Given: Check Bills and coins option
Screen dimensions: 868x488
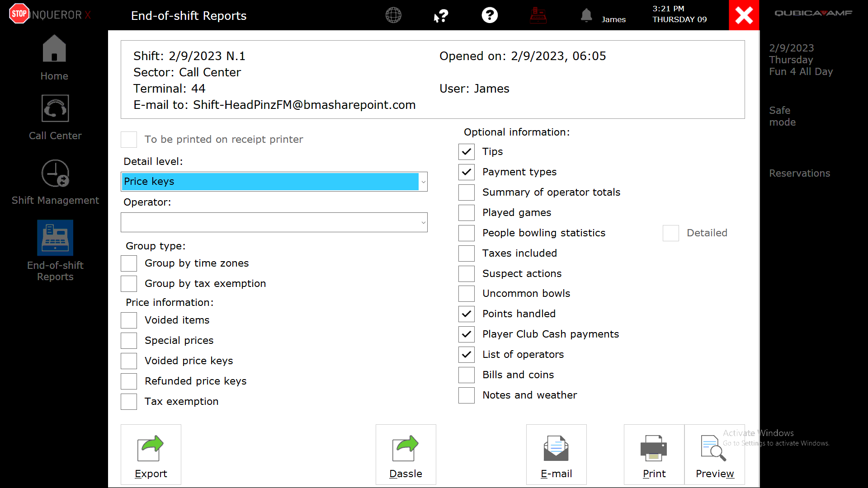Looking at the screenshot, I should click(x=467, y=375).
